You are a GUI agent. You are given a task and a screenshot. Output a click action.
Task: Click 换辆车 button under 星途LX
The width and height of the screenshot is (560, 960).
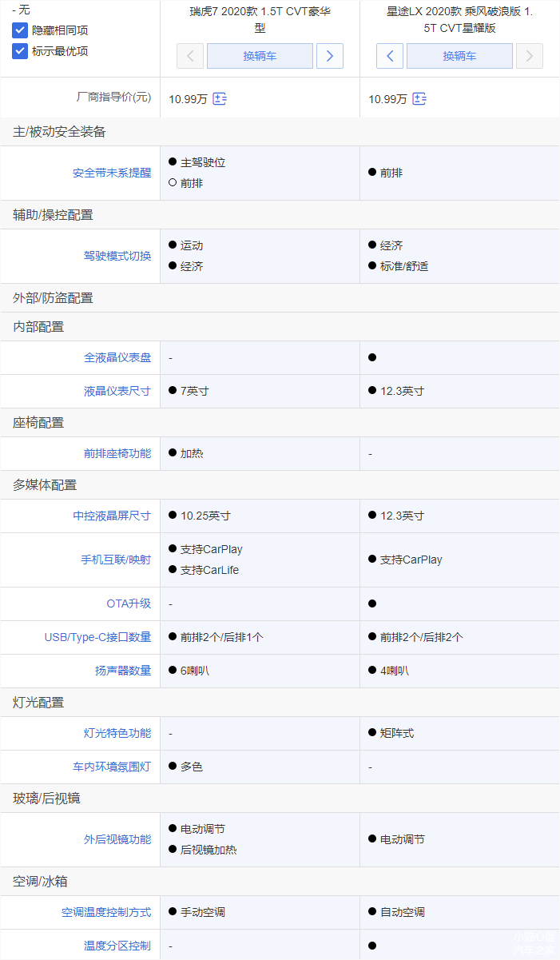point(459,56)
